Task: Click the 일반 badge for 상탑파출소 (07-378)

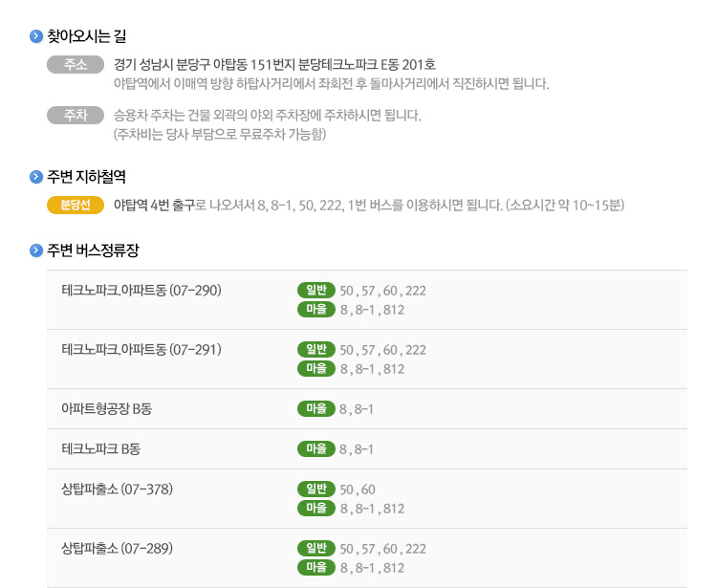Action: coord(316,490)
